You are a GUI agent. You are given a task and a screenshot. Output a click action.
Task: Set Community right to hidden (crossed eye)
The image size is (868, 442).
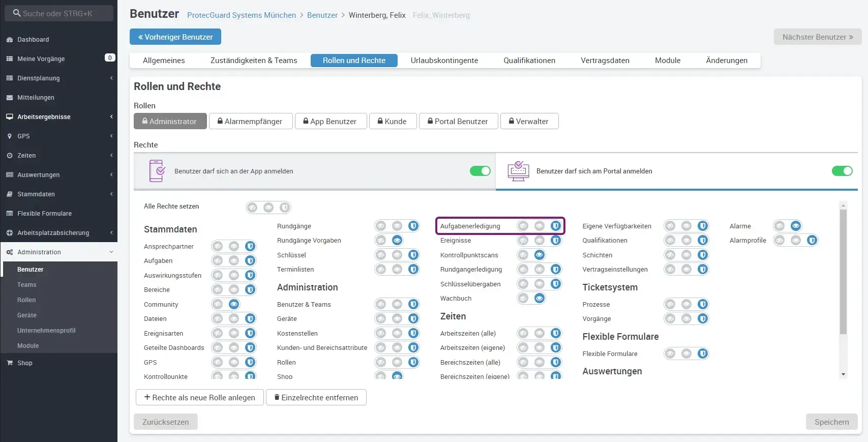(x=218, y=304)
